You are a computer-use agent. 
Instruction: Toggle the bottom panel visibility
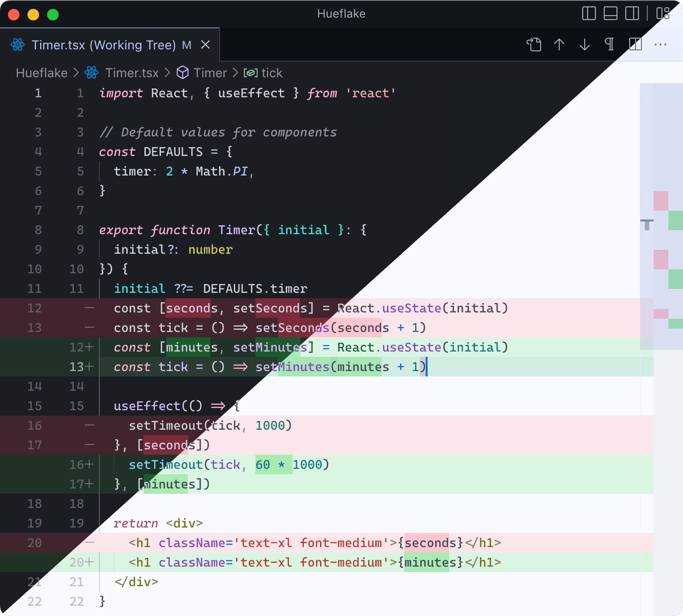(x=610, y=14)
